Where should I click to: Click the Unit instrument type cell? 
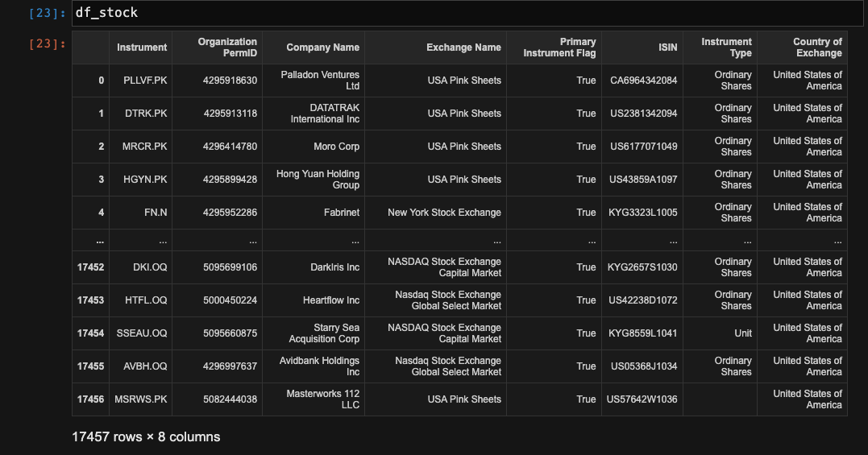pos(742,333)
